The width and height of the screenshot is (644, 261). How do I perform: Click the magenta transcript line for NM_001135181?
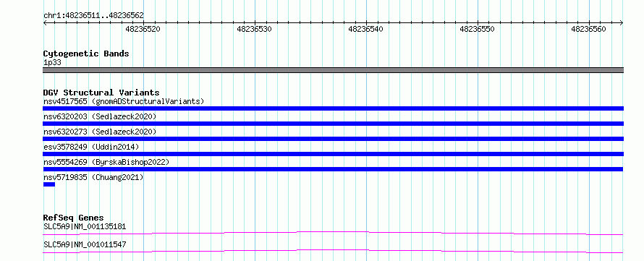(333, 233)
